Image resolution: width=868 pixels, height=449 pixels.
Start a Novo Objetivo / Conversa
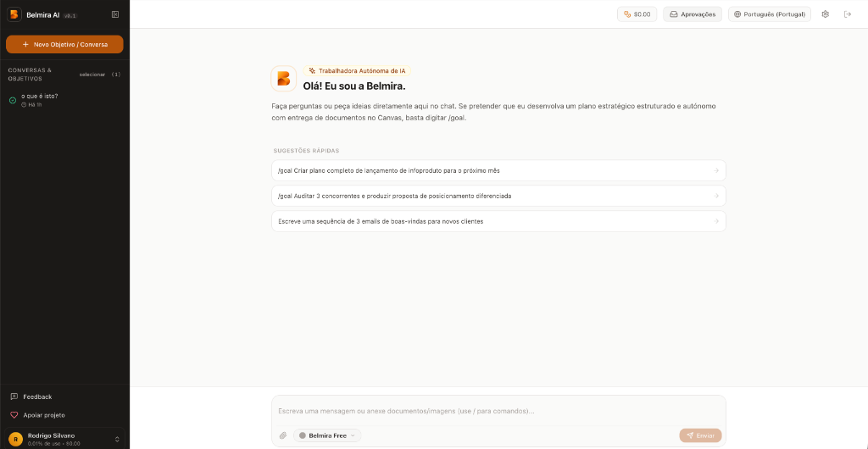coord(64,44)
